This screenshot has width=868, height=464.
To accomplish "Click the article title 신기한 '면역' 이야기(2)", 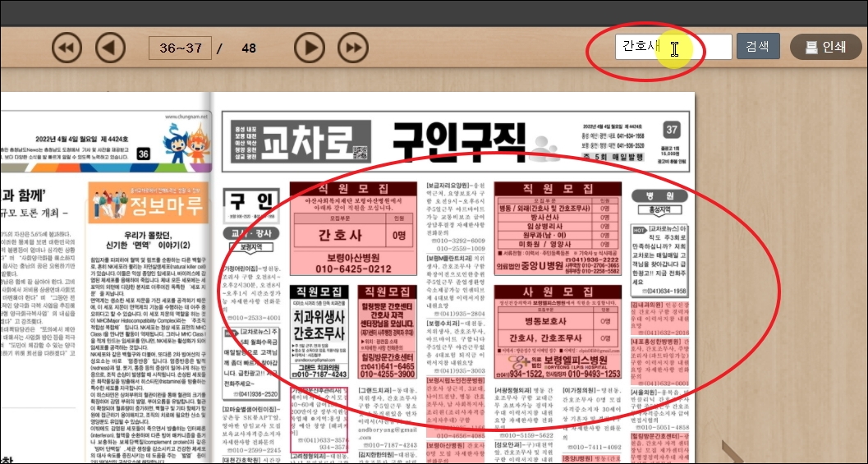I will 148,245.
